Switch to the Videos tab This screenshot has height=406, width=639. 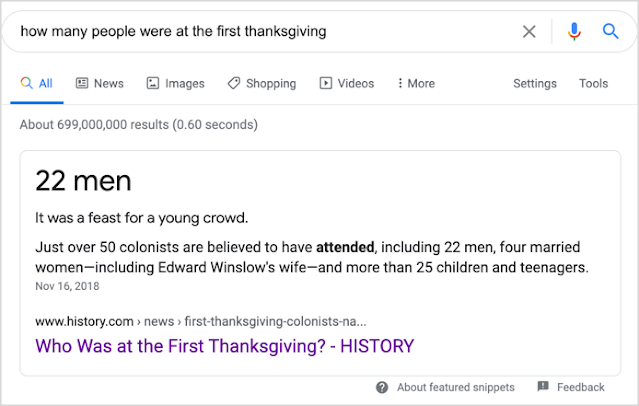pyautogui.click(x=347, y=84)
